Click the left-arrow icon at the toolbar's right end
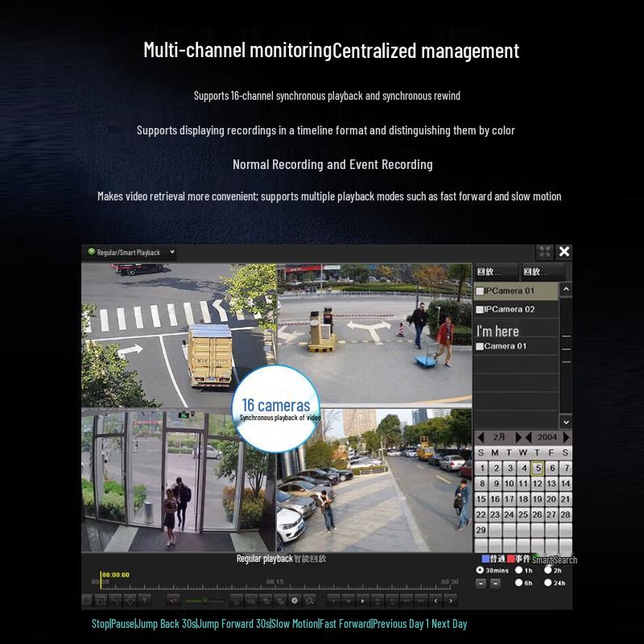This screenshot has width=644, height=644. point(436,601)
